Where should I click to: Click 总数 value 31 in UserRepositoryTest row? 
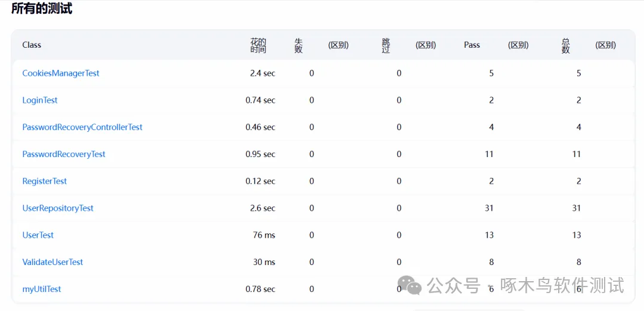tap(577, 208)
